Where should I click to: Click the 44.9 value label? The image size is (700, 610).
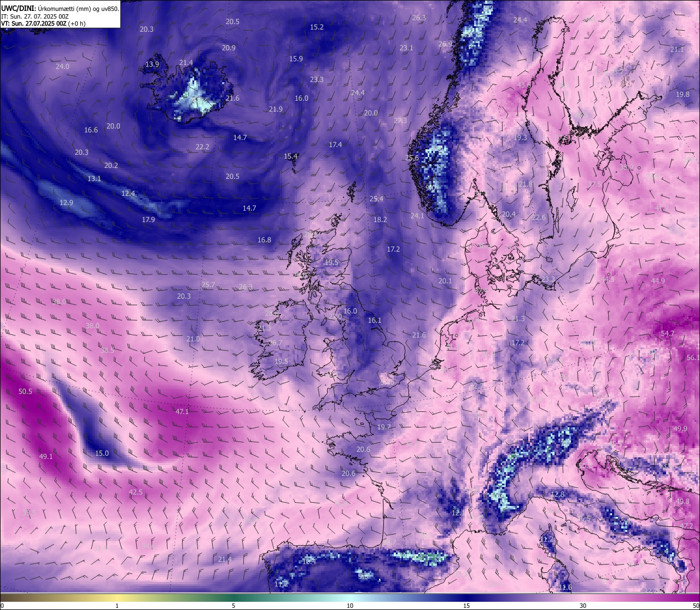(658, 281)
